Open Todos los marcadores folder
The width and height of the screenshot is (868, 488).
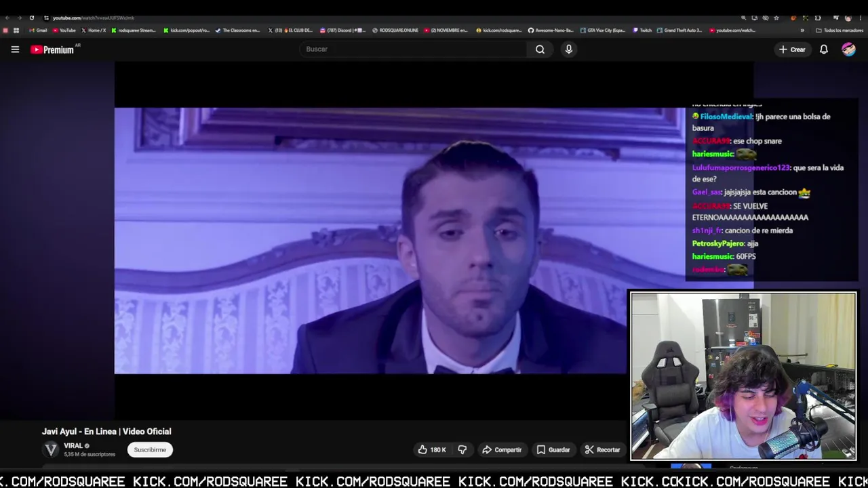[x=839, y=30]
